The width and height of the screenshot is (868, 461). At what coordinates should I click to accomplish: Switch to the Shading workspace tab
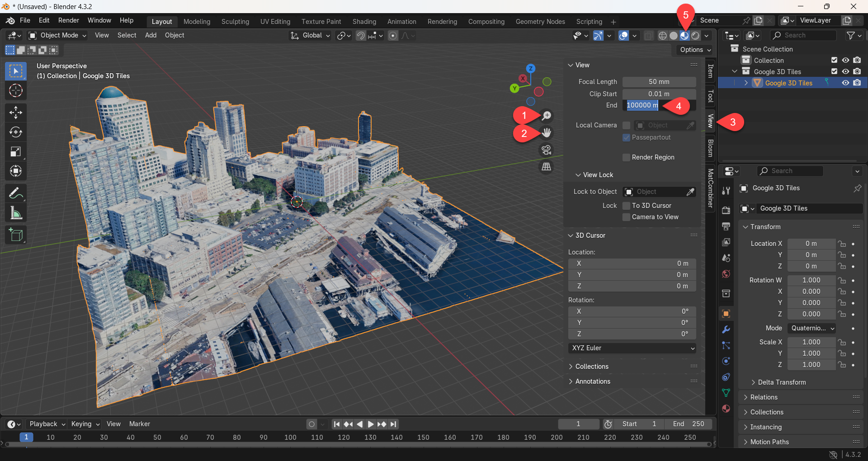point(364,22)
